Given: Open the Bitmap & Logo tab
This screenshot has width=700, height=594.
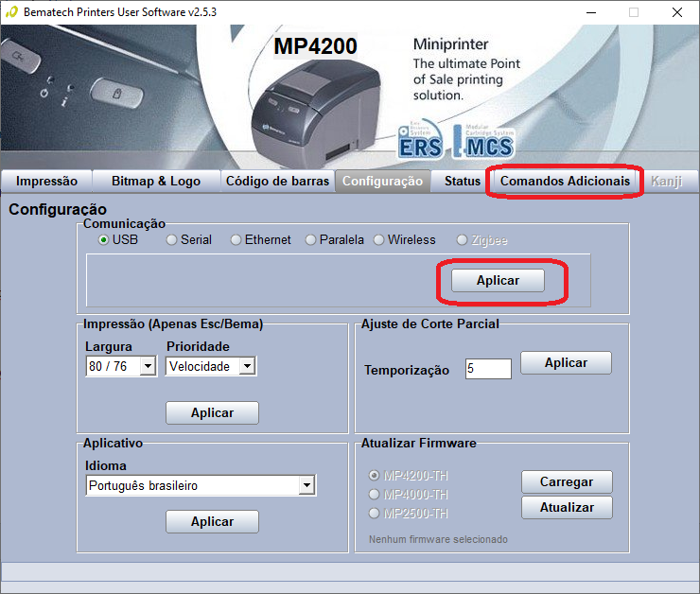Looking at the screenshot, I should [156, 182].
